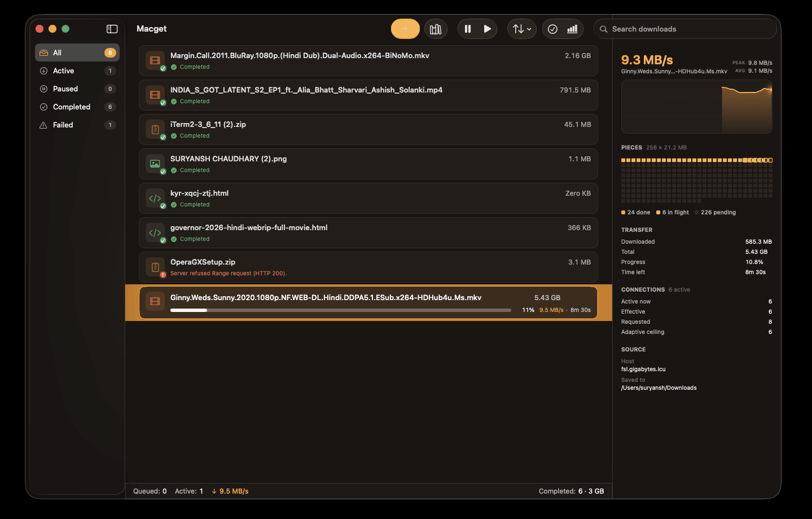Select the kyr-xqcj-ztj.html row

(368, 198)
